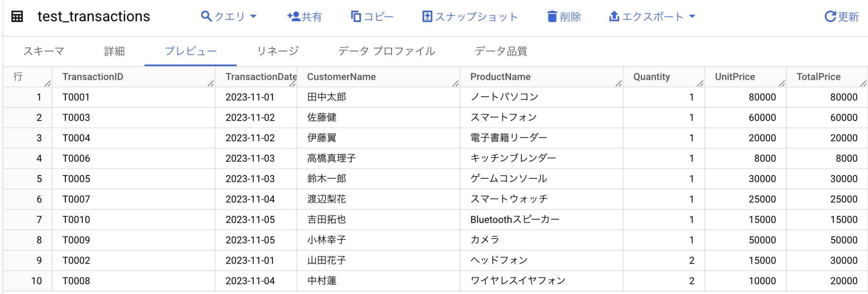The height and width of the screenshot is (294, 868).
Task: Click the 共有 share button
Action: [304, 16]
